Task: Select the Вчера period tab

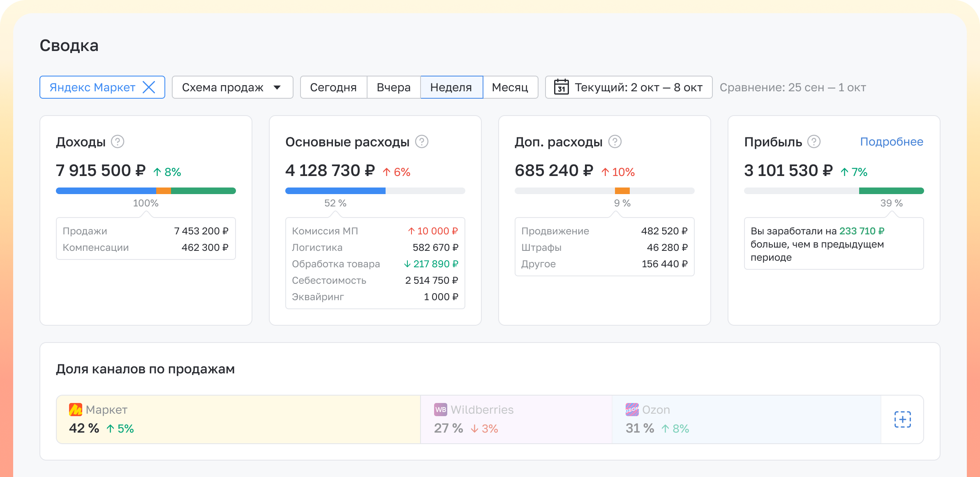Action: [393, 87]
